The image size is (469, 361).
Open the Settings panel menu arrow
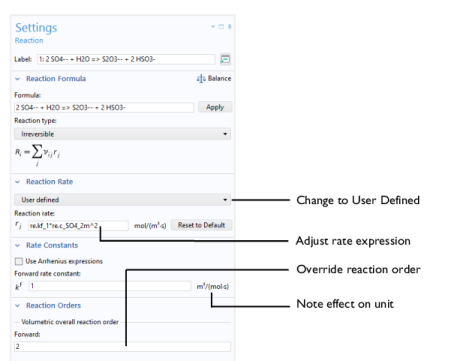(213, 27)
